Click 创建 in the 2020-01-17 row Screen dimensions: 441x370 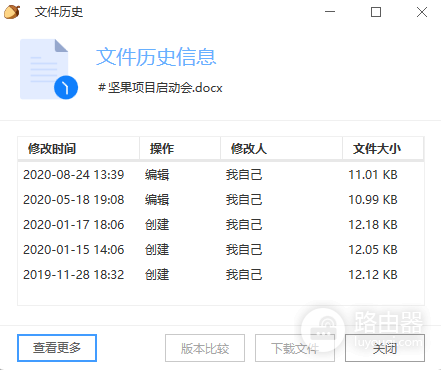(157, 225)
